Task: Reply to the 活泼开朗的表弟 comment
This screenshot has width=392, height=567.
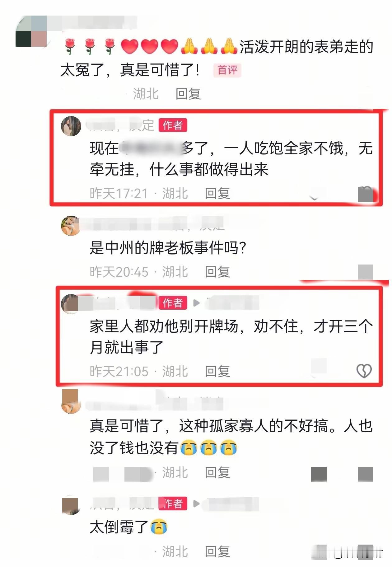Action: point(188,94)
